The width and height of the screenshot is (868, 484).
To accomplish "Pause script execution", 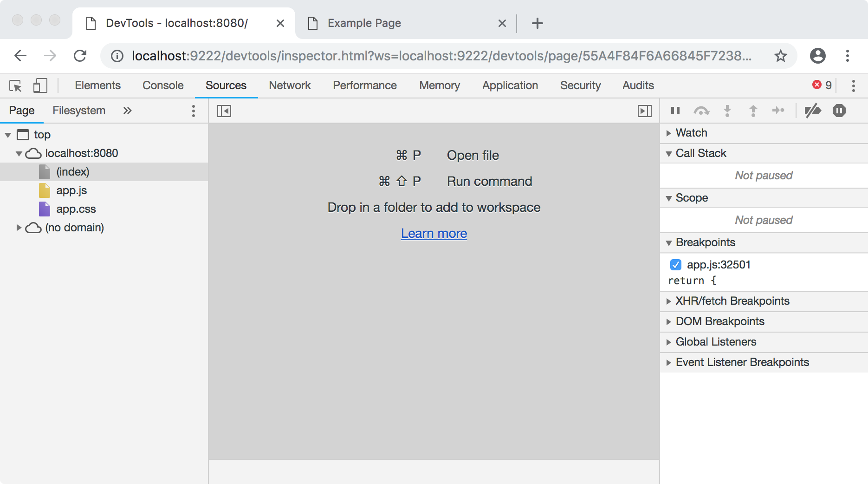I will tap(675, 111).
